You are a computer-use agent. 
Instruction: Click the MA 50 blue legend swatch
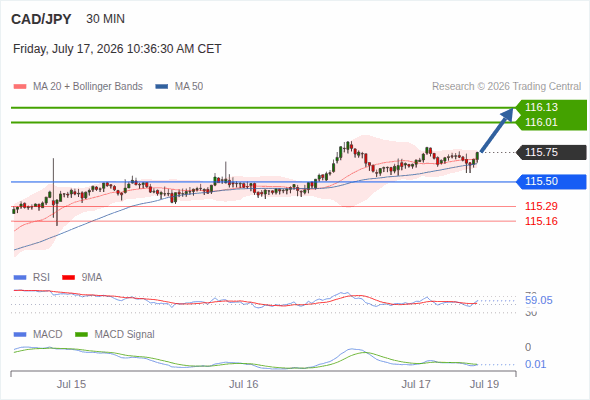[162, 87]
